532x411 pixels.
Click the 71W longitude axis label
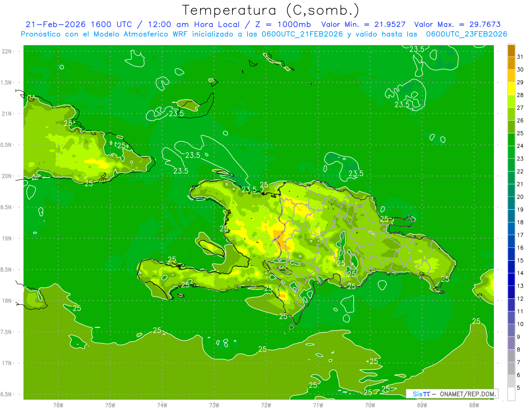(x=318, y=405)
